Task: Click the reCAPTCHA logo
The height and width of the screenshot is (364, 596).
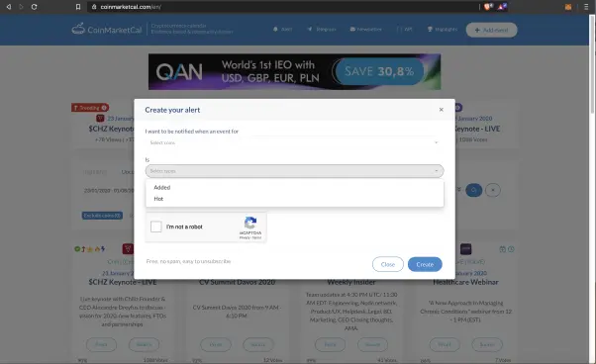Action: pyautogui.click(x=250, y=223)
